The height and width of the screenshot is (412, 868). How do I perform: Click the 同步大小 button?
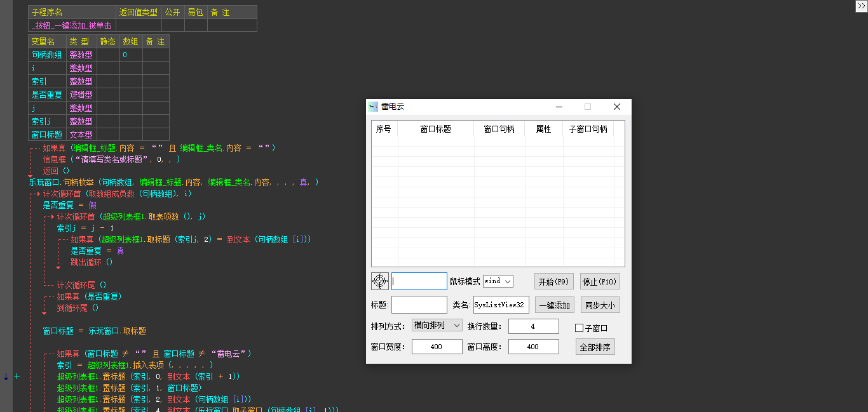pos(599,305)
